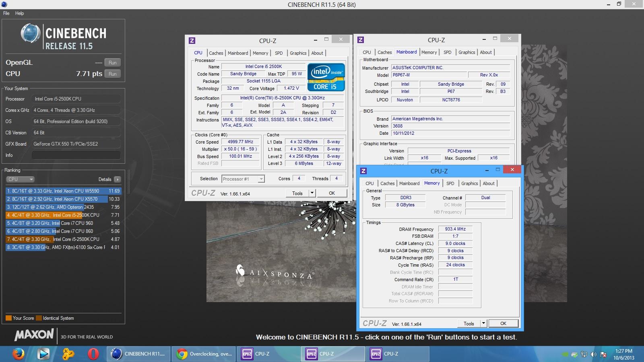The width and height of the screenshot is (644, 362).
Task: Select Graphics tab in Mainboard window
Action: 467,52
